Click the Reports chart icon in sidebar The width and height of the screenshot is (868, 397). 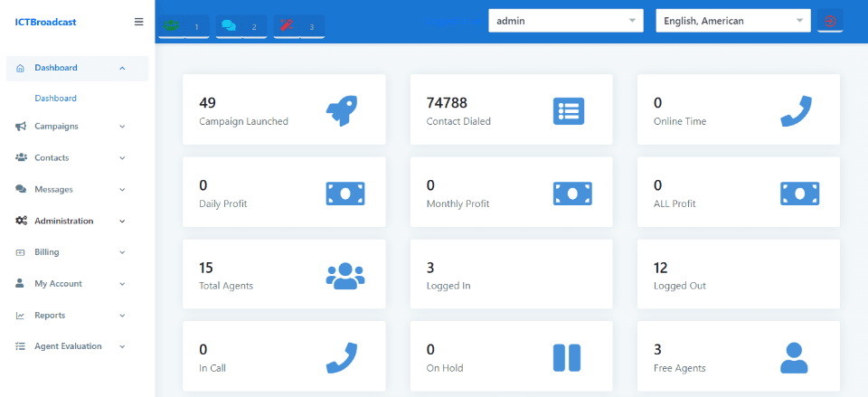click(x=21, y=316)
